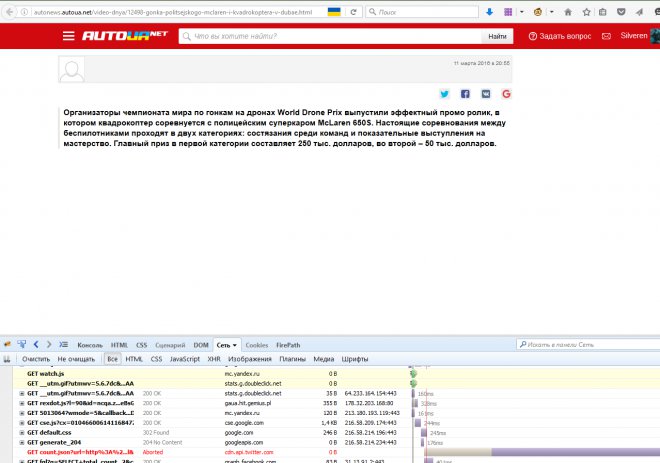Viewport: 660px width, 463px height.
Task: Share the article on Google Plus
Action: (x=507, y=94)
